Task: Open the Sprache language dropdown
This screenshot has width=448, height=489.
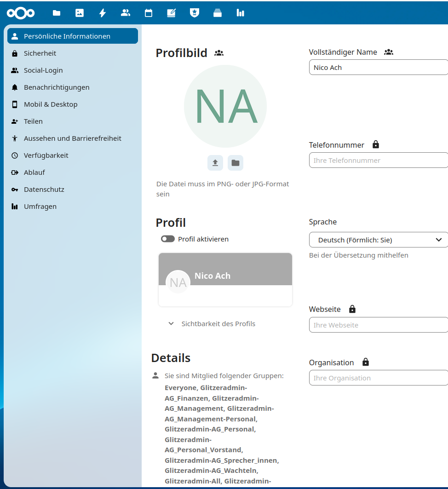Action: (x=378, y=240)
